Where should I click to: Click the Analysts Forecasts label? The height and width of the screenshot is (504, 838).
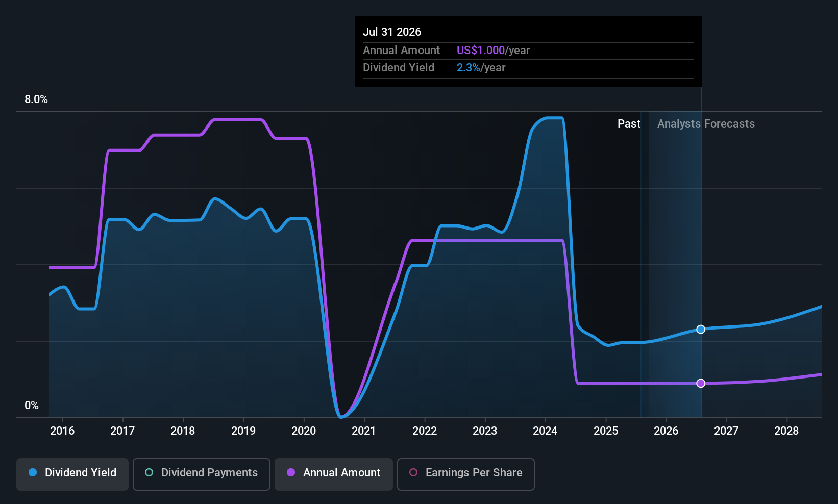pyautogui.click(x=706, y=124)
